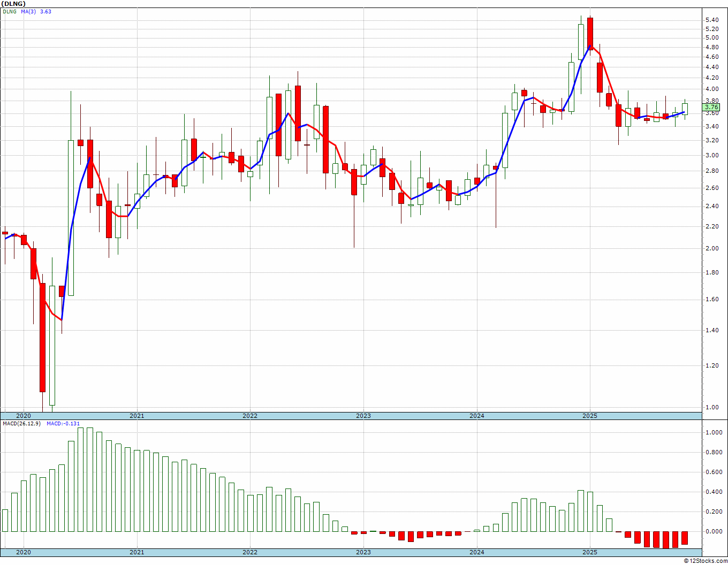The width and height of the screenshot is (728, 565).
Task: Select the 3.60 price axis label
Action: point(712,113)
